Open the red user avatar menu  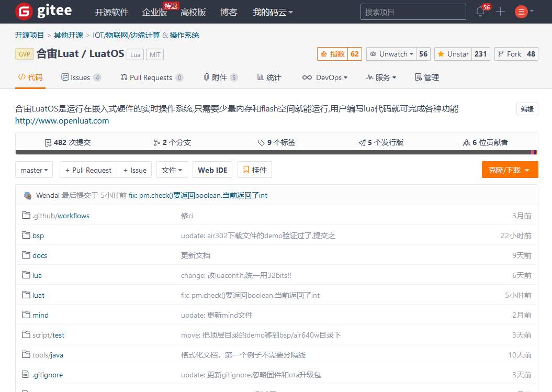click(521, 12)
